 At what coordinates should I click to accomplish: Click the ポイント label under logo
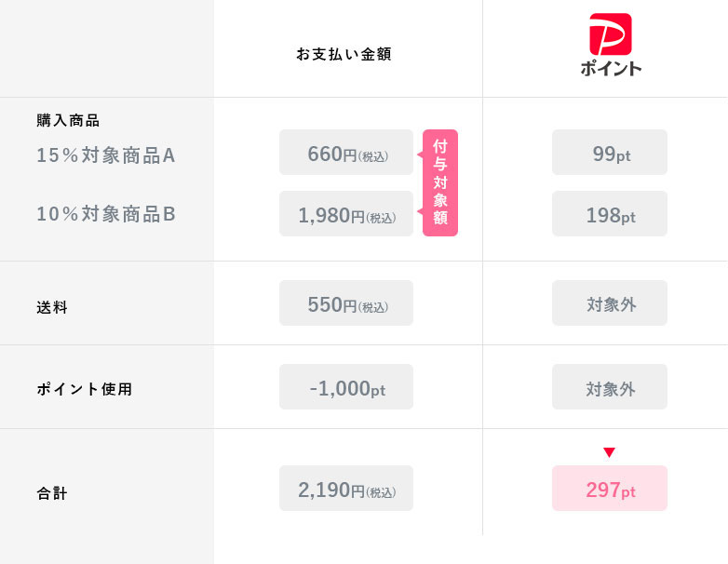tap(610, 68)
